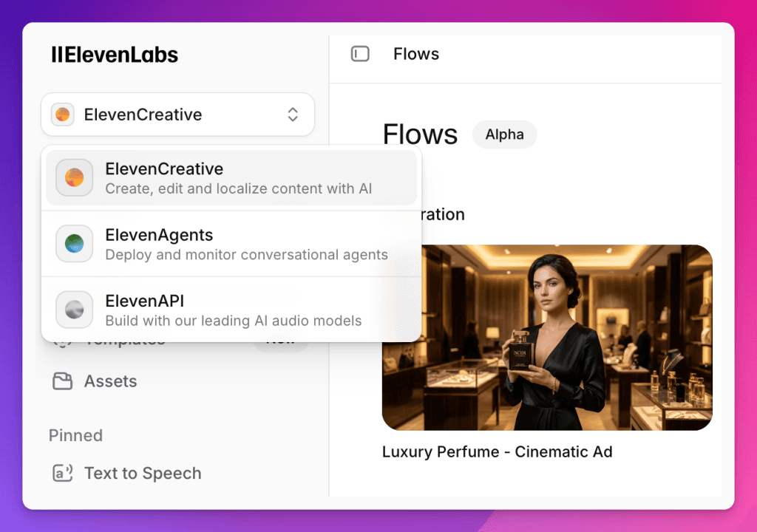
Task: Toggle the sidebar panel icon beside Flows
Action: [x=360, y=54]
